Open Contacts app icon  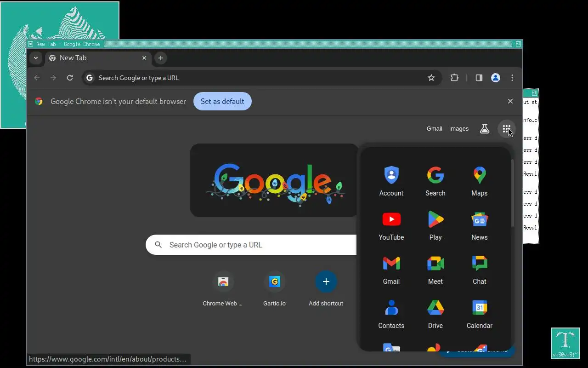pyautogui.click(x=391, y=314)
